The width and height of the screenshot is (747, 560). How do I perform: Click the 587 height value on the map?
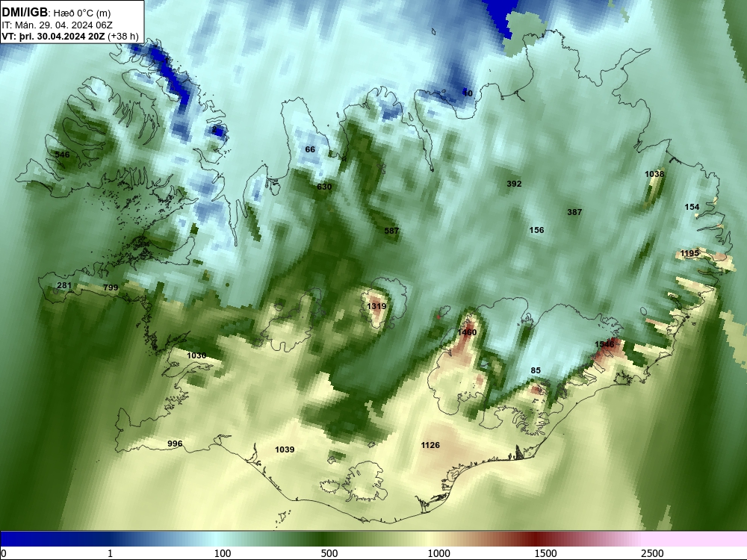click(x=391, y=231)
